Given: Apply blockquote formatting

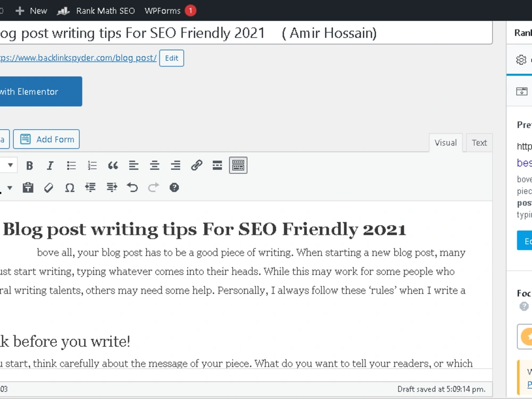Looking at the screenshot, I should point(113,165).
